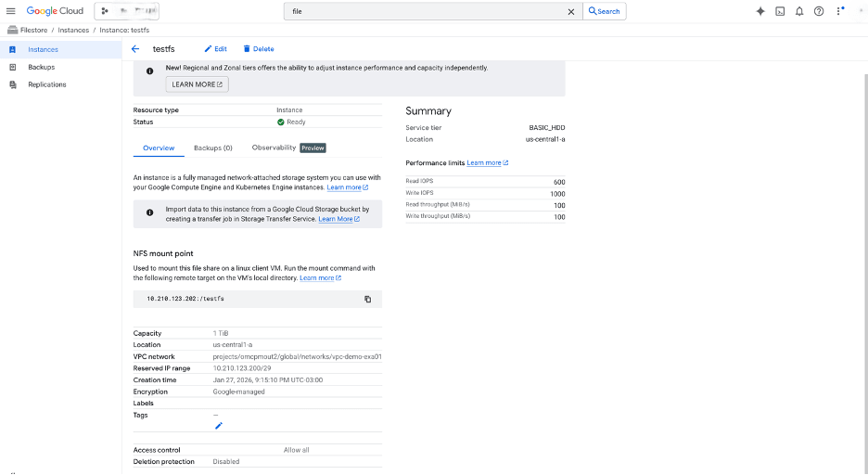Click the Google-managed encryption value
The image size is (868, 475).
(x=238, y=392)
